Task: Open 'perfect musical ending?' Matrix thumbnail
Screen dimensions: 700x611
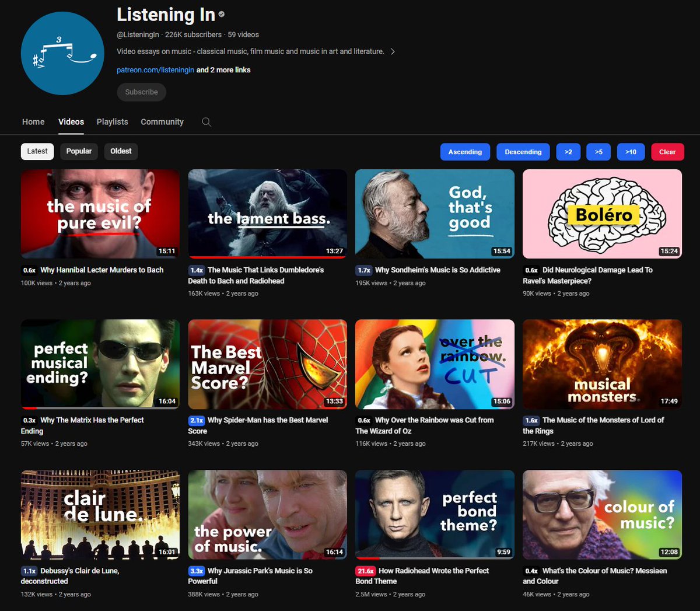Action: pyautogui.click(x=100, y=364)
